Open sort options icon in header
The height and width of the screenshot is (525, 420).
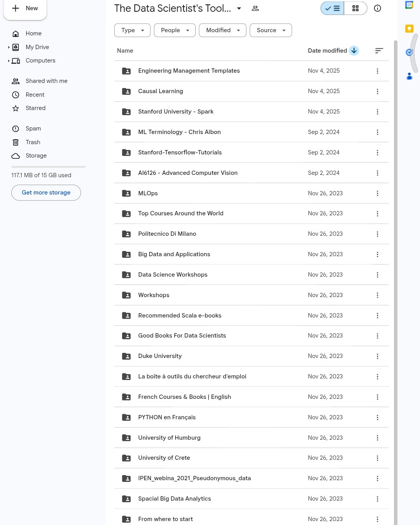click(x=379, y=51)
